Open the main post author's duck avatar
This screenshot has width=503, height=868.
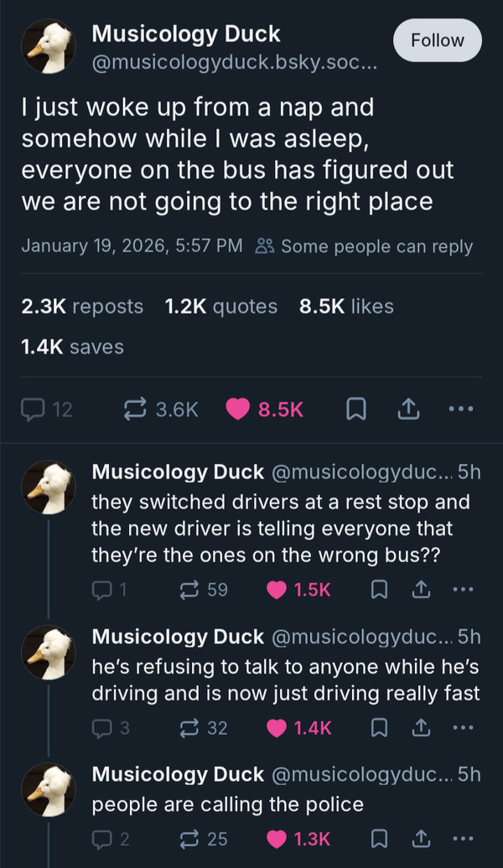tap(49, 47)
